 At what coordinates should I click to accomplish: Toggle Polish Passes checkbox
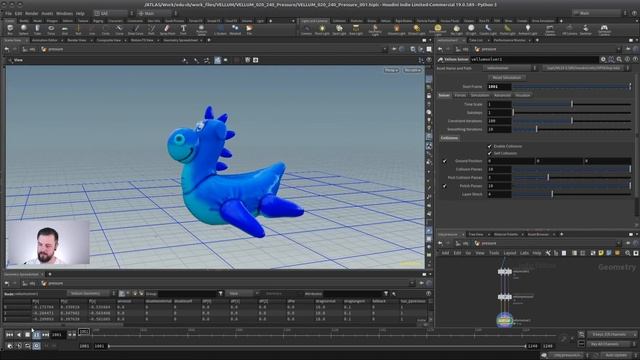[x=444, y=186]
